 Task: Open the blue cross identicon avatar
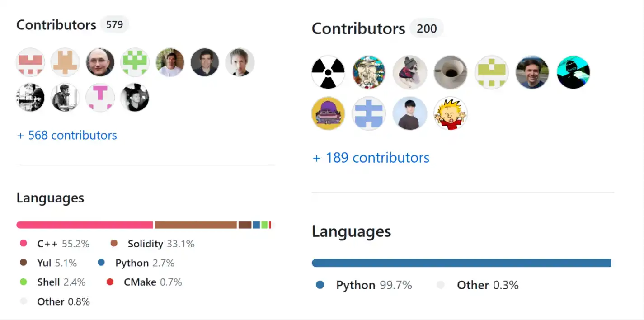pos(369,113)
